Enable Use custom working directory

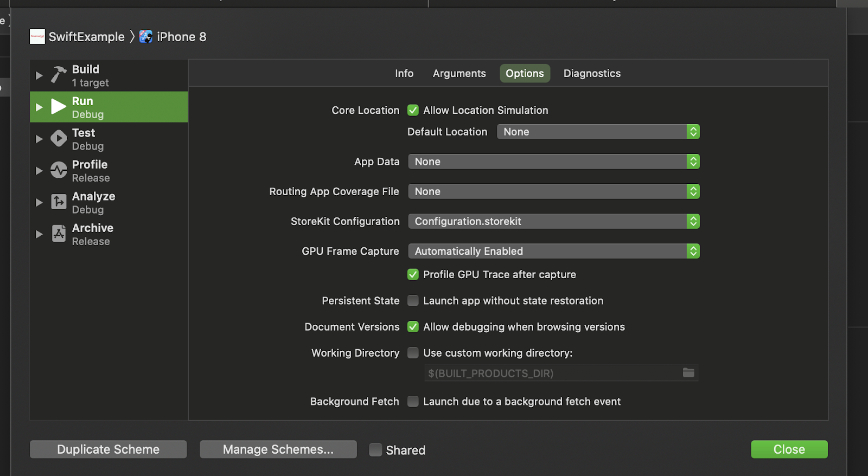(x=413, y=352)
